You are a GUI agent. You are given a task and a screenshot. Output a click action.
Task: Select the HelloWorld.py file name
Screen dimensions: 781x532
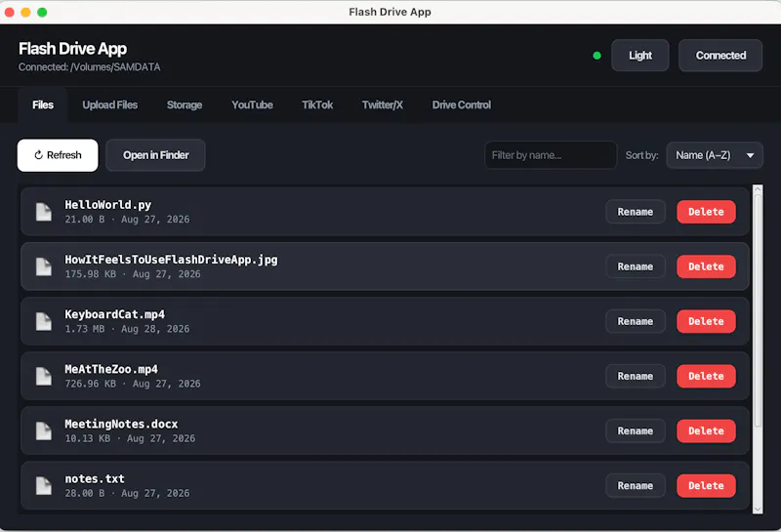click(x=108, y=205)
